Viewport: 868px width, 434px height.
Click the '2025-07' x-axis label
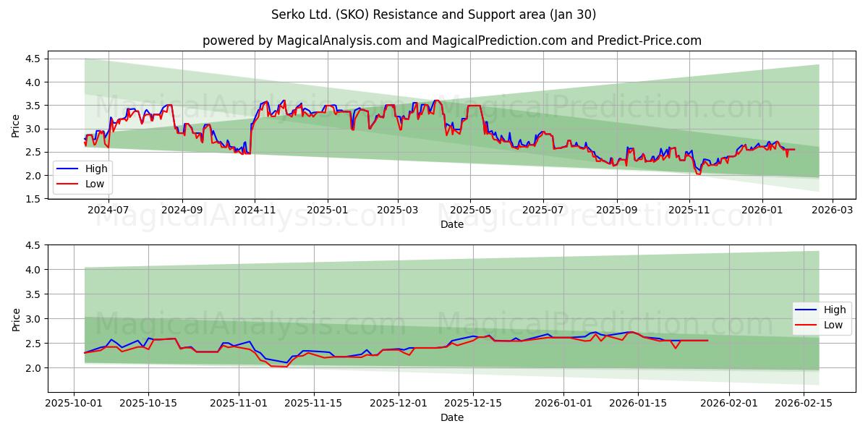point(544,210)
